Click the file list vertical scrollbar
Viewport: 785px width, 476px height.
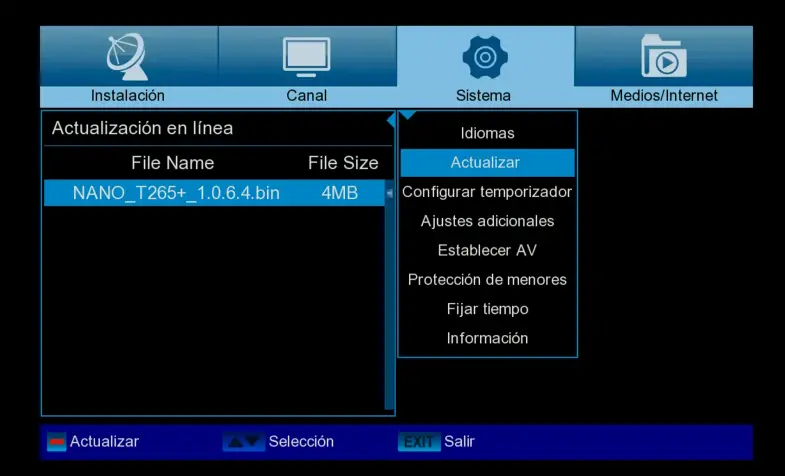coord(389,295)
